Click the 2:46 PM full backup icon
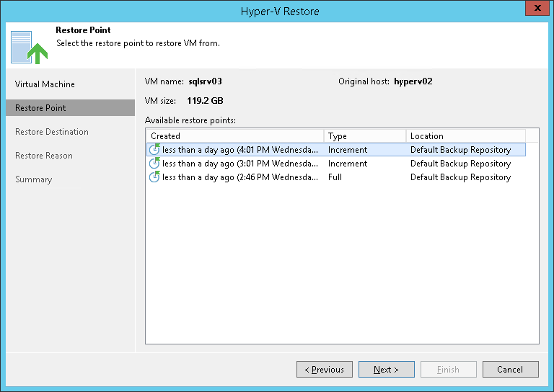The width and height of the screenshot is (554, 392). click(154, 177)
